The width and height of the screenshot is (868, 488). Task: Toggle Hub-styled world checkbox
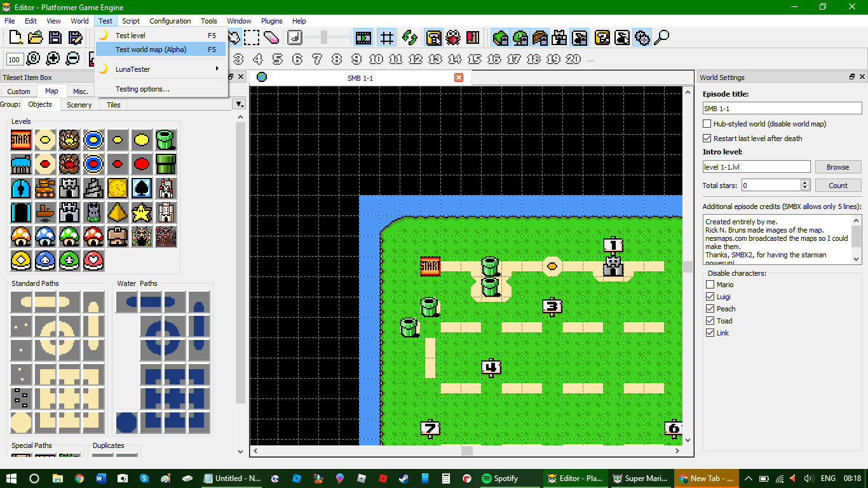707,124
